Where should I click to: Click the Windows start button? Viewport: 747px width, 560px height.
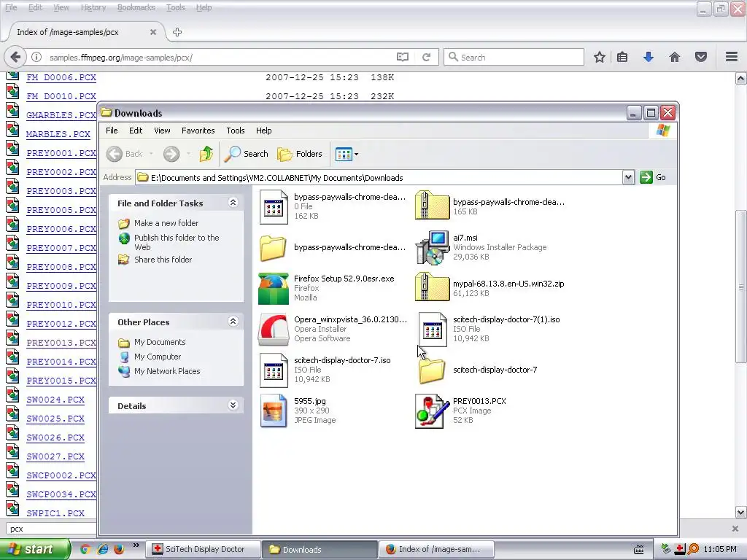(x=35, y=549)
